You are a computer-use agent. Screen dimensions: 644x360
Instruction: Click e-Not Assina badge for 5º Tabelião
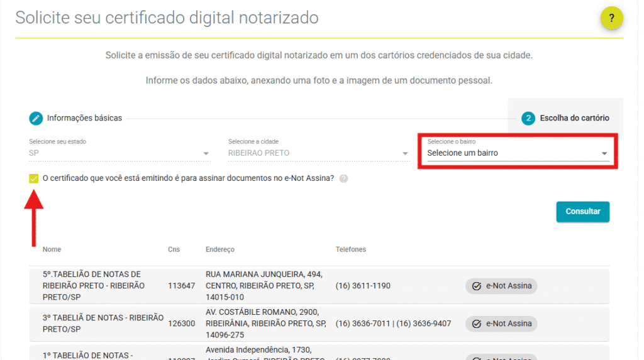click(501, 286)
